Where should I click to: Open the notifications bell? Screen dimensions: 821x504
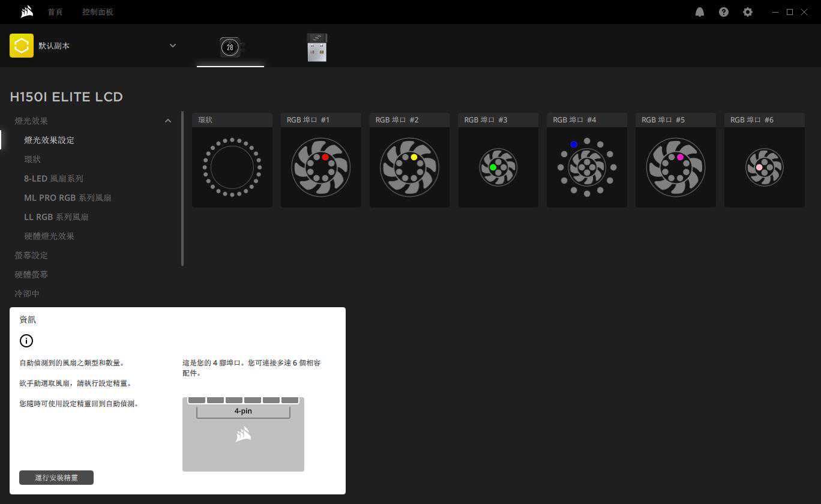pyautogui.click(x=700, y=12)
